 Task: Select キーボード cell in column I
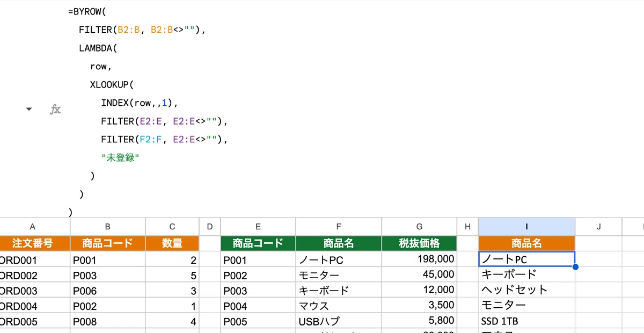pos(526,275)
